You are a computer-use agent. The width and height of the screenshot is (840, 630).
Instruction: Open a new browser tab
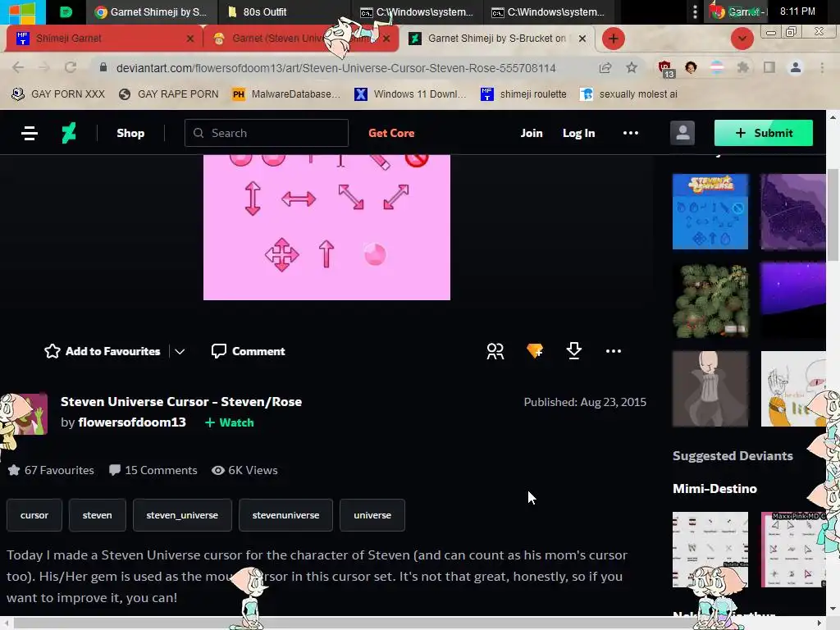[x=614, y=39]
